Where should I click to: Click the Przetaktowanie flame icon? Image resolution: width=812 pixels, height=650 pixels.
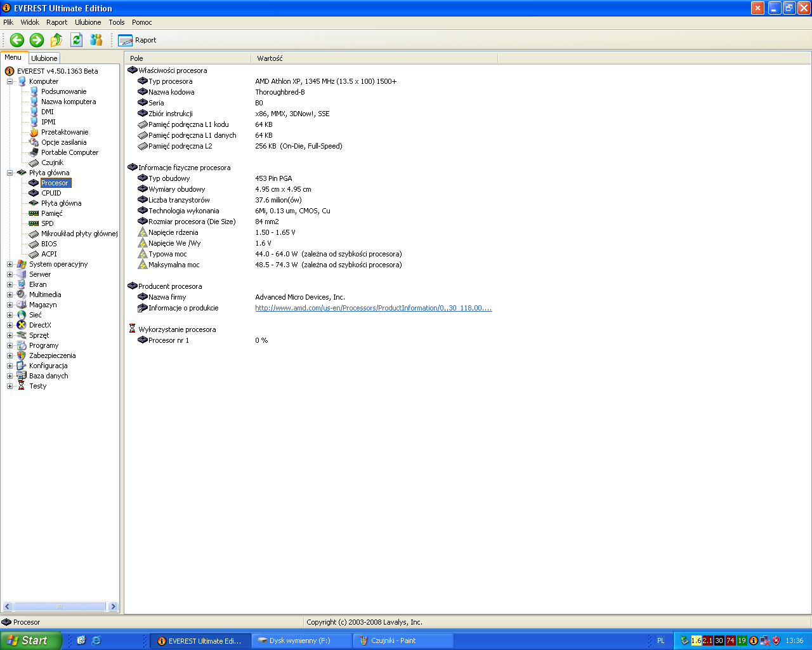tap(34, 132)
